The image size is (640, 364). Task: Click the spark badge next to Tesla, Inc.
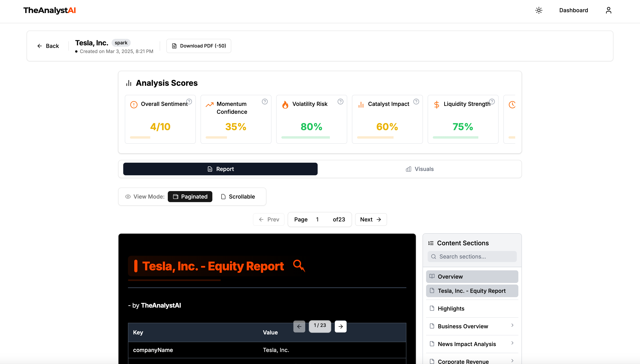[x=121, y=43]
